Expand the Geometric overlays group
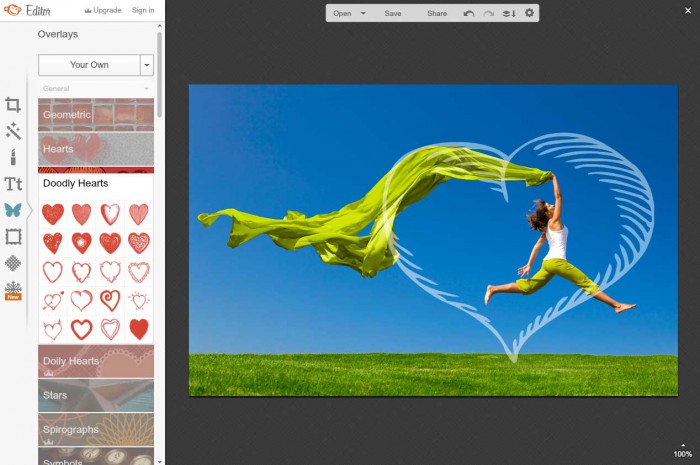Viewport: 700px width, 465px height. pyautogui.click(x=96, y=115)
